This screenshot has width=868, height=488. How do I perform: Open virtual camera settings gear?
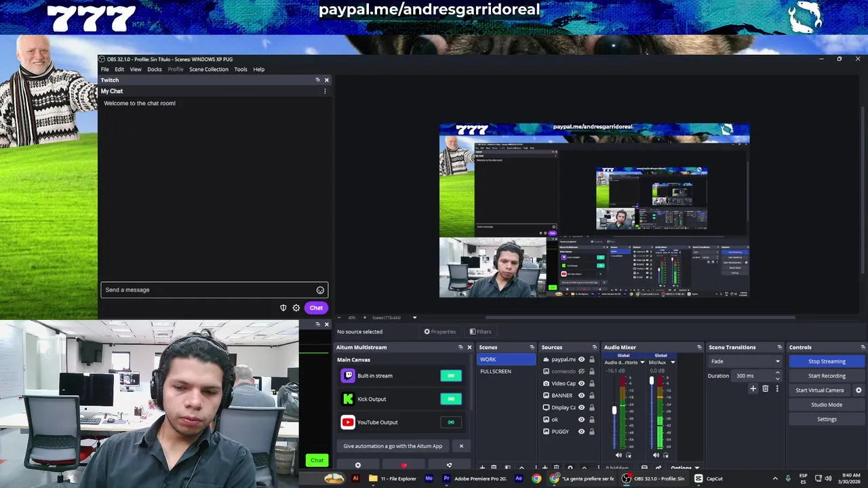859,390
